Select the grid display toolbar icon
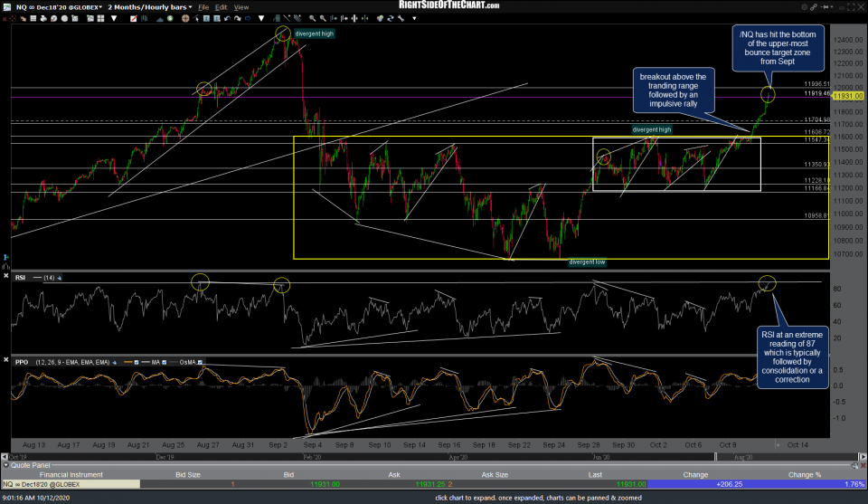The height and width of the screenshot is (504, 868). pyautogui.click(x=33, y=18)
